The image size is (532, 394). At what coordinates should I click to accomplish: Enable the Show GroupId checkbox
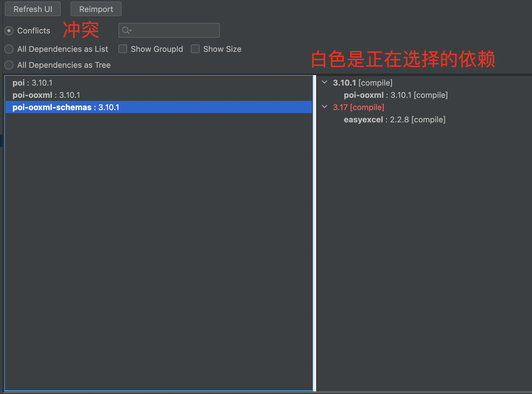point(123,49)
